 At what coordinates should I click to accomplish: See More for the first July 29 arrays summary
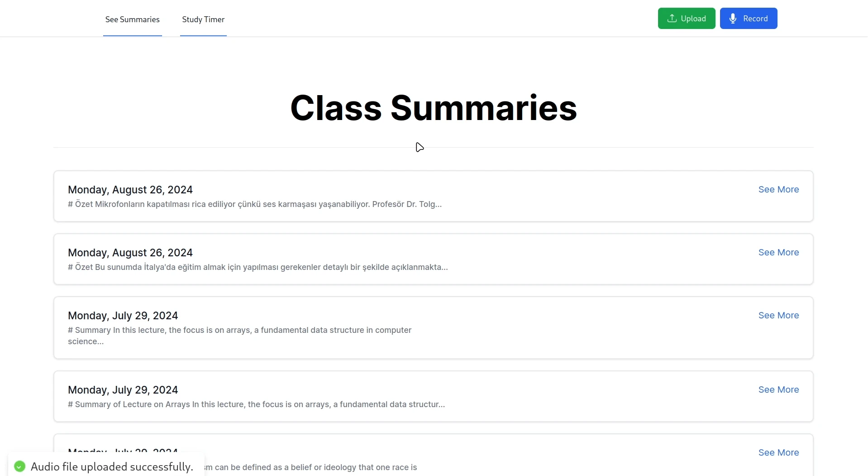pos(778,315)
